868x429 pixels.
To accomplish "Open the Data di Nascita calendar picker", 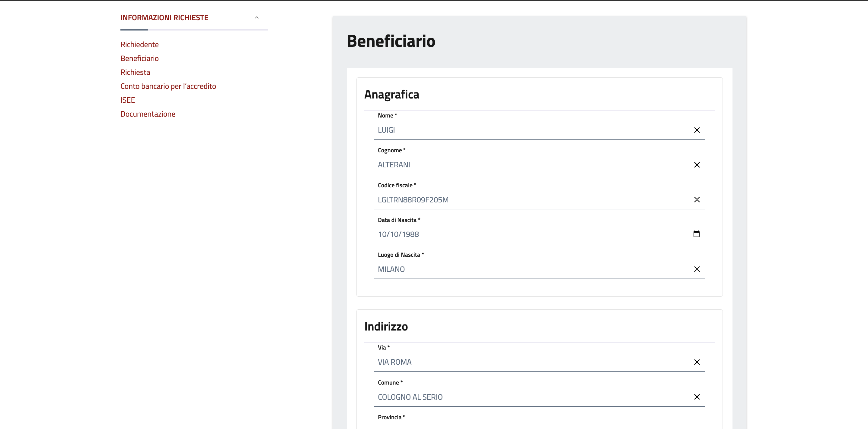I will click(696, 234).
